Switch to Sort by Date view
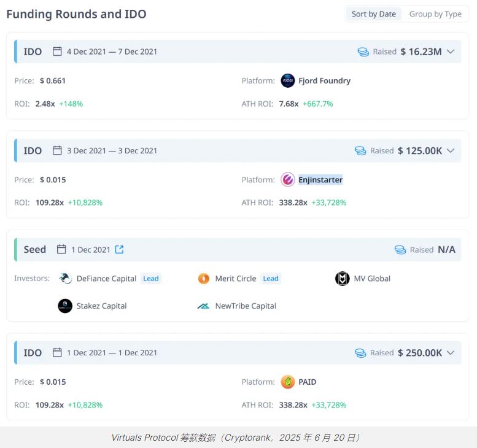 (x=373, y=14)
